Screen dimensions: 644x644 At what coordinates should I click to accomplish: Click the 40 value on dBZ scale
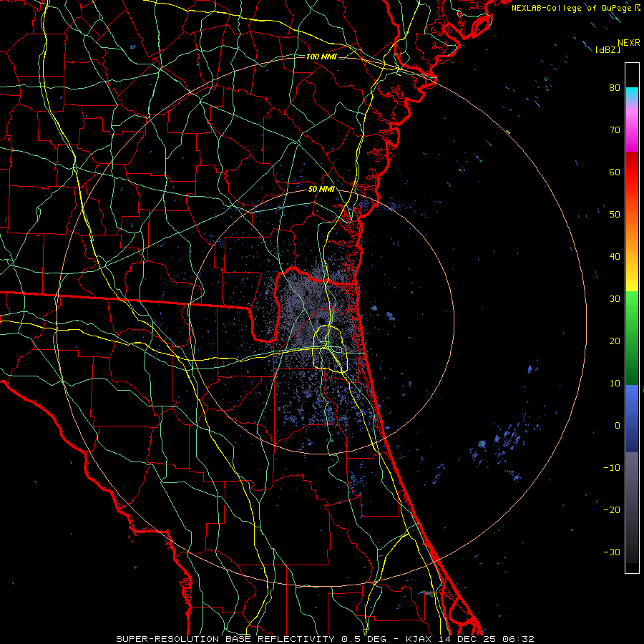615,257
